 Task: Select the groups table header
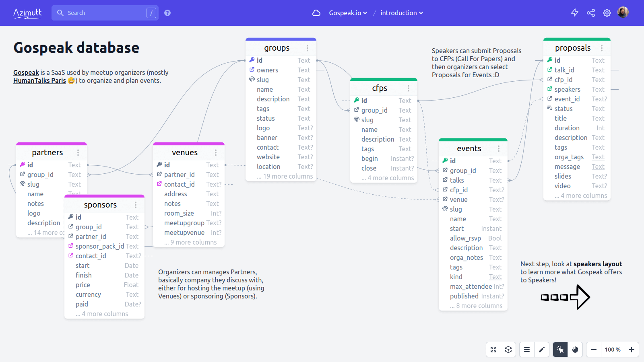(281, 48)
